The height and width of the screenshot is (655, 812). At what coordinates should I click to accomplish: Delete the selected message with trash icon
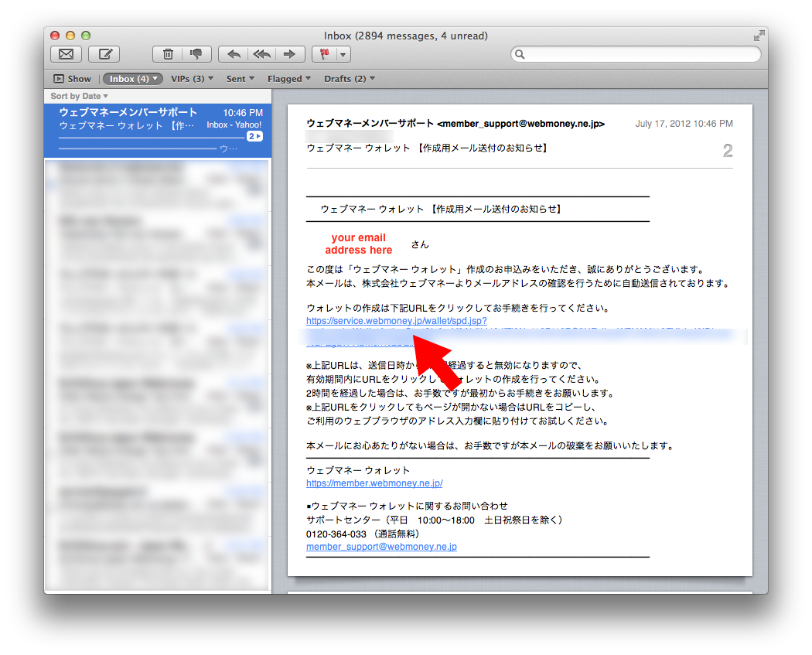point(168,54)
